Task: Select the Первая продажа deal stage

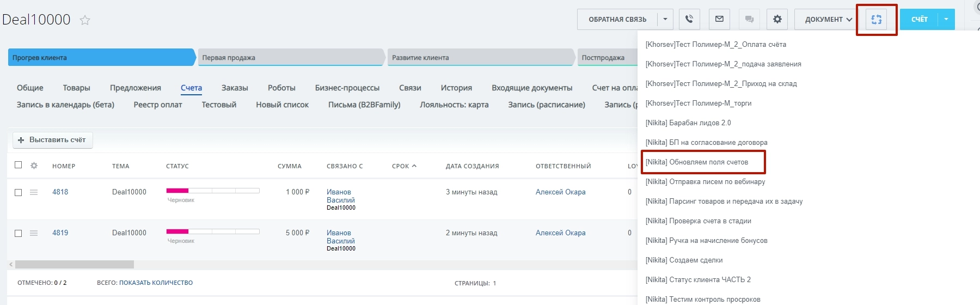Action: [x=290, y=58]
